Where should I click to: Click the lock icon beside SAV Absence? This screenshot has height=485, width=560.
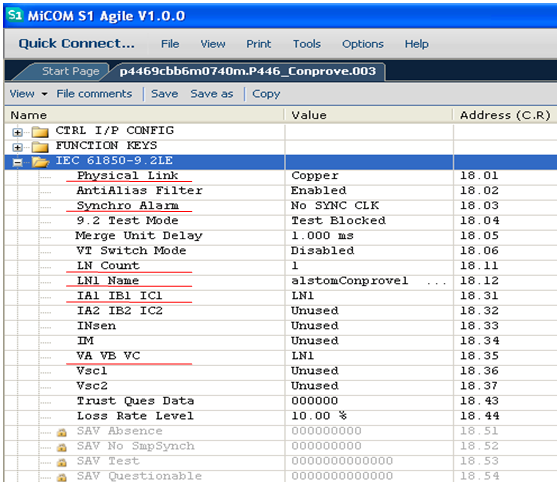62,432
